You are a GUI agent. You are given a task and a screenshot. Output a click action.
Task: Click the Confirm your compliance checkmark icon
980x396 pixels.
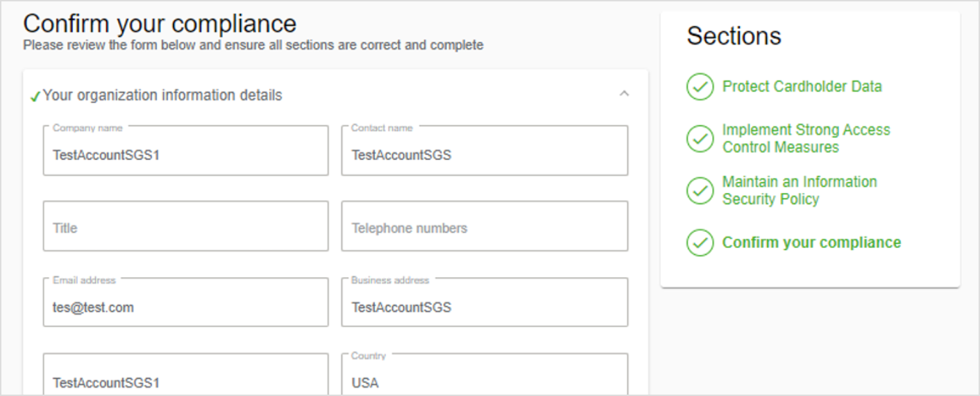[700, 242]
